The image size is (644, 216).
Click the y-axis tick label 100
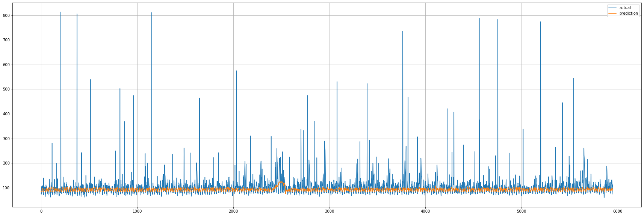[x=6, y=188]
